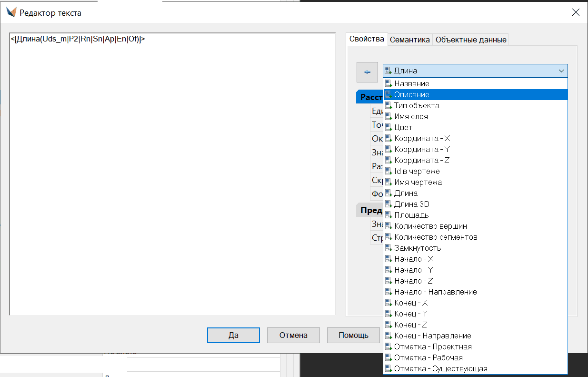Click the Отмена button

click(x=293, y=335)
